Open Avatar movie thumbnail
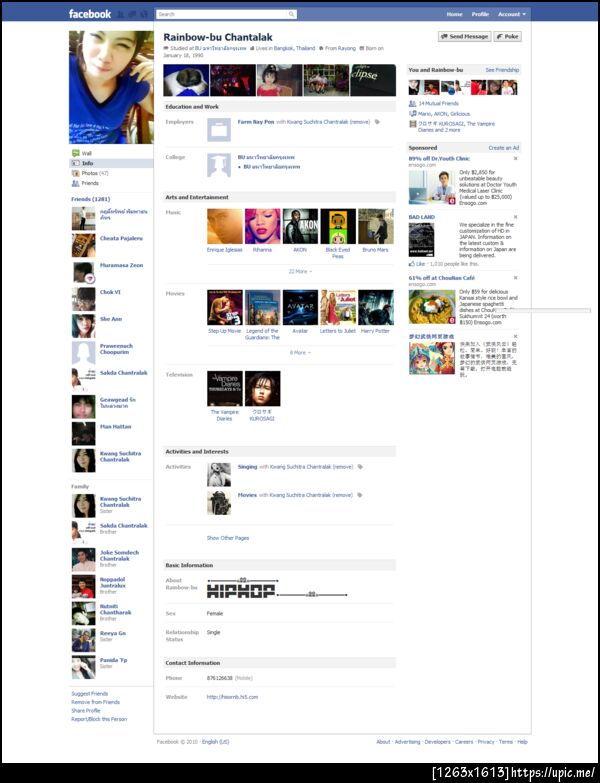 [x=300, y=308]
